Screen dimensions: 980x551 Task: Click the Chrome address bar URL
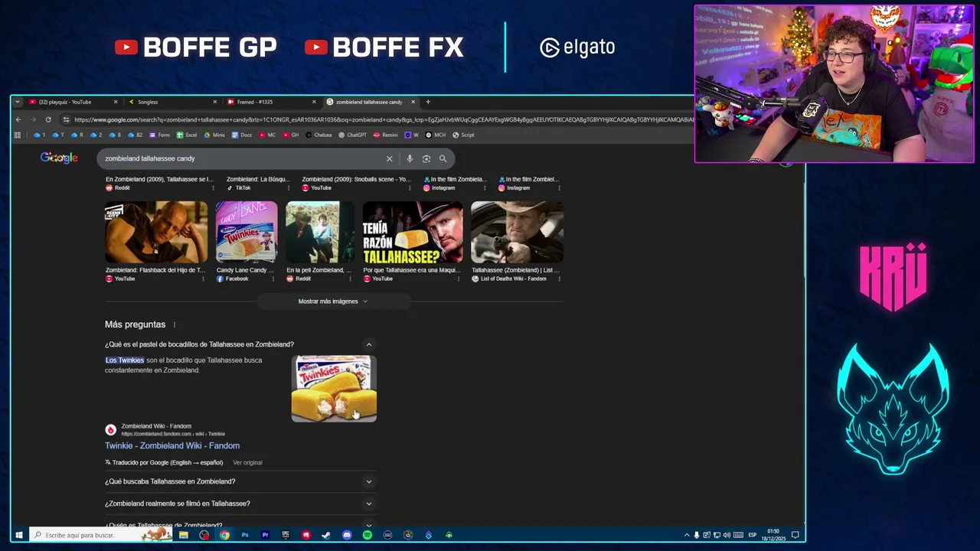click(383, 119)
